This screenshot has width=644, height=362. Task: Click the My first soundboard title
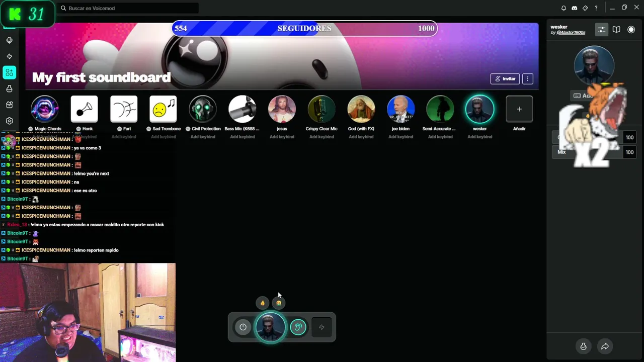coord(102,77)
